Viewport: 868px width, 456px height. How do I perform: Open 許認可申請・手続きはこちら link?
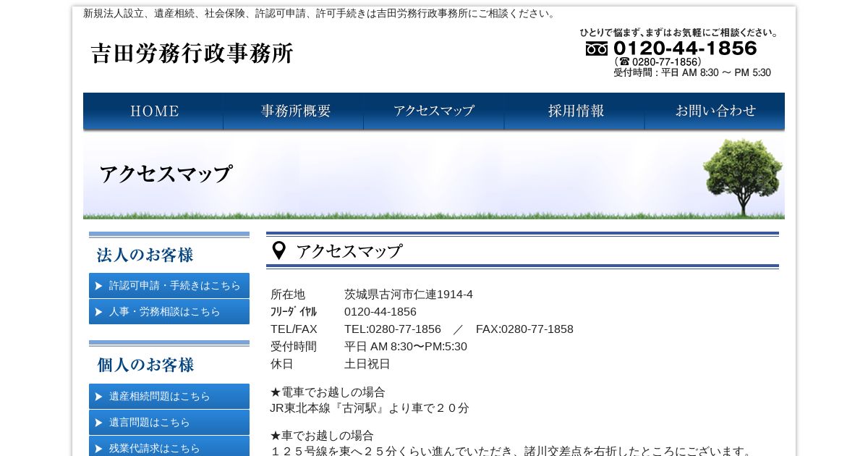click(169, 285)
